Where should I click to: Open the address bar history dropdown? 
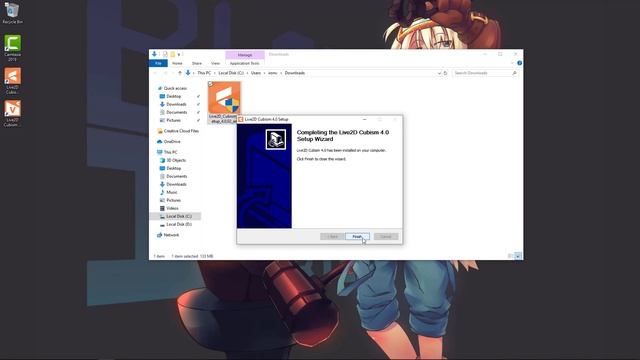click(x=439, y=73)
